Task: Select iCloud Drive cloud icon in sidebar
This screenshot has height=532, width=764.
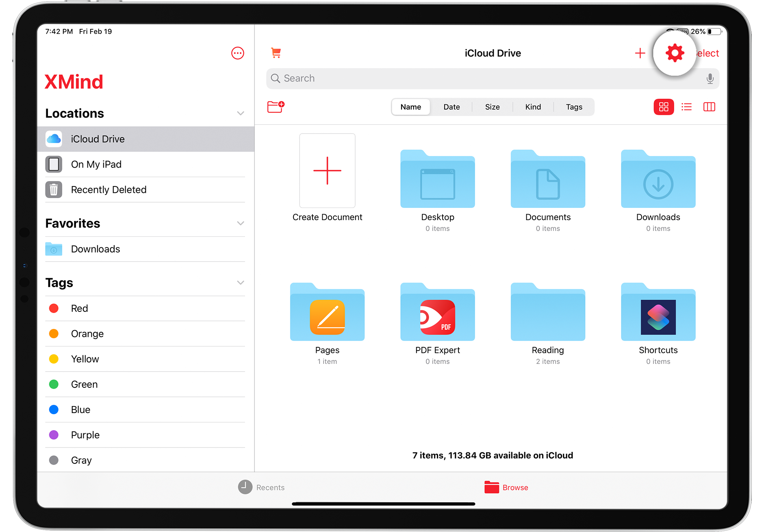Action: point(54,139)
